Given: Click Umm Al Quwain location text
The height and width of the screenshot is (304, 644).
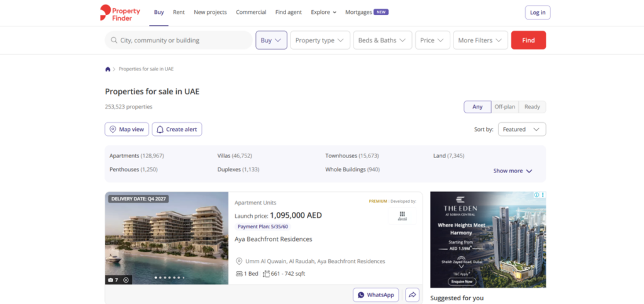Looking at the screenshot, I should point(316,261).
